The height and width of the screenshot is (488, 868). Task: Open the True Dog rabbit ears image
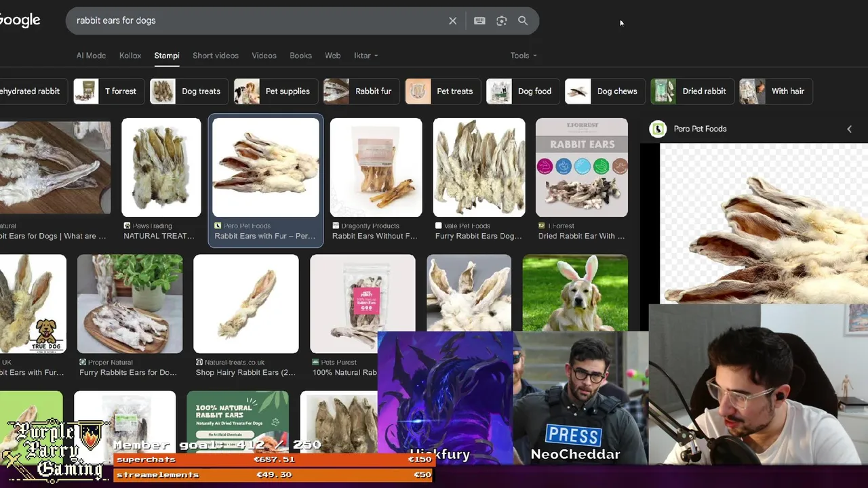pos(33,304)
